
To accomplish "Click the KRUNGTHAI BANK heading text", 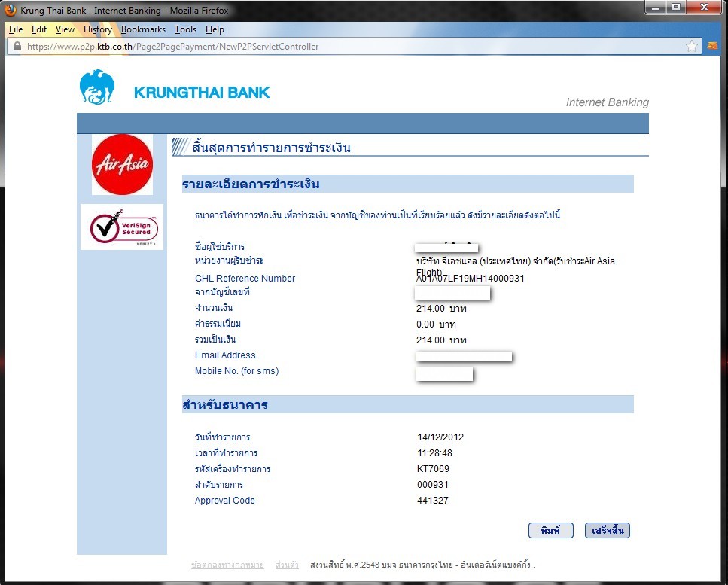I will (202, 92).
